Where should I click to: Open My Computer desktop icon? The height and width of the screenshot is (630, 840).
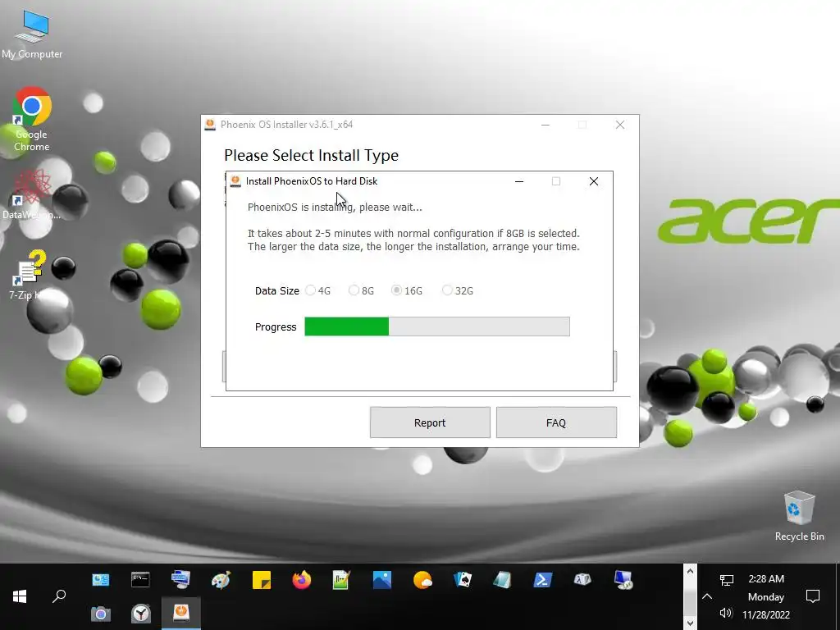[32, 34]
